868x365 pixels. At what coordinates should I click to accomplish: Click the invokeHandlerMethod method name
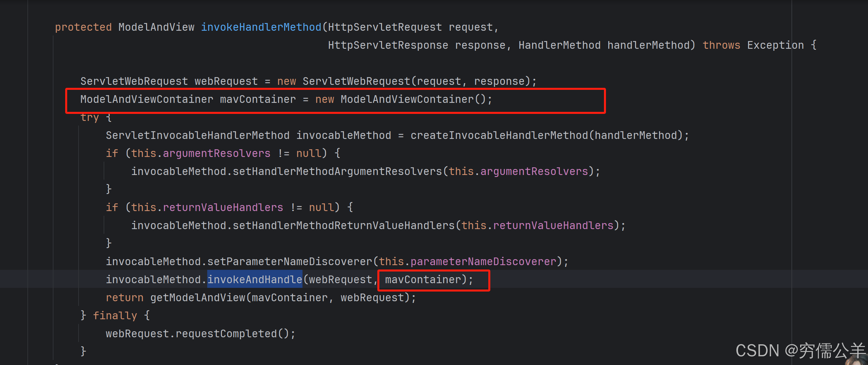[261, 27]
